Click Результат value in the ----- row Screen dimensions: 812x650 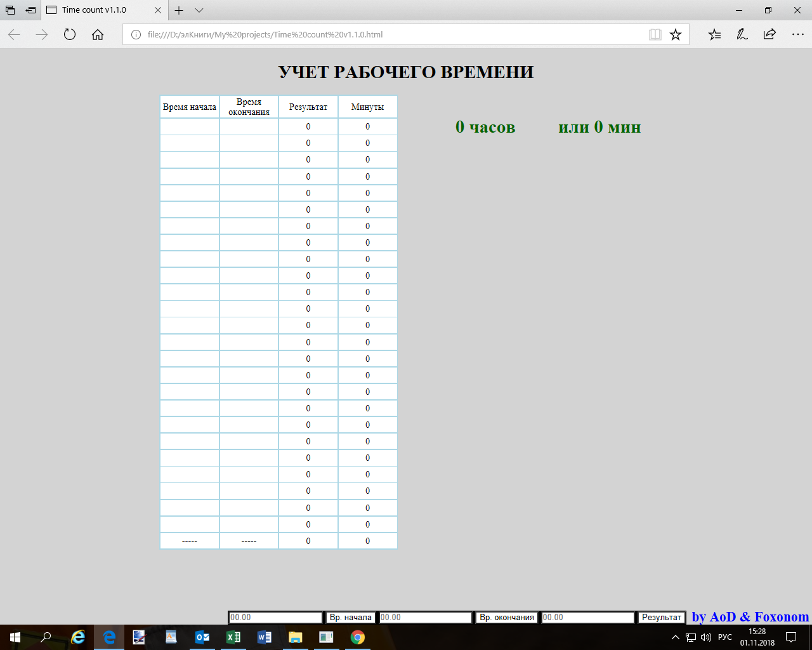[308, 541]
